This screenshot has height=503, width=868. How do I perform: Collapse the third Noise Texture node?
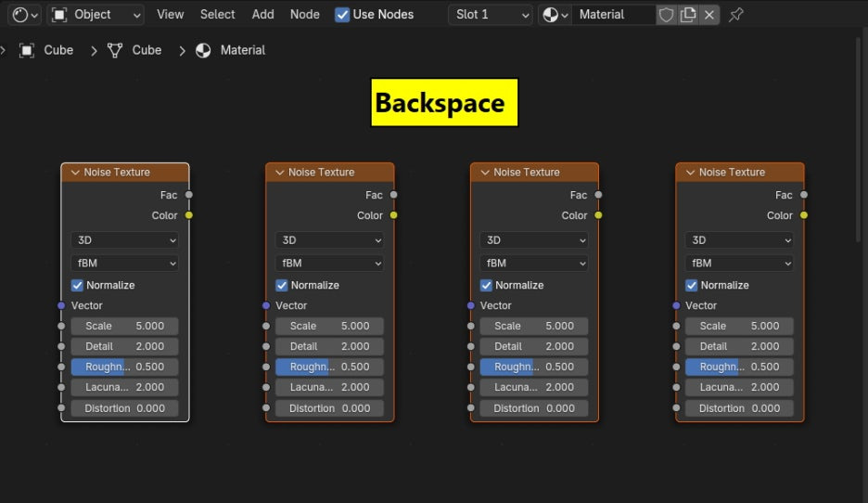pyautogui.click(x=485, y=173)
